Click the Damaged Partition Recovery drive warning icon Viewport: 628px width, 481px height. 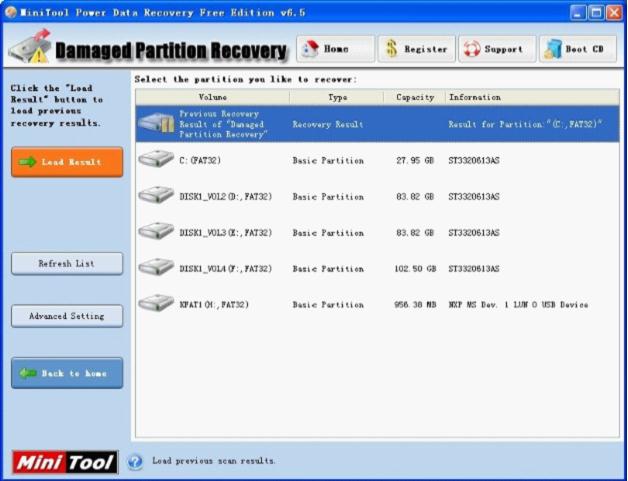click(x=30, y=46)
